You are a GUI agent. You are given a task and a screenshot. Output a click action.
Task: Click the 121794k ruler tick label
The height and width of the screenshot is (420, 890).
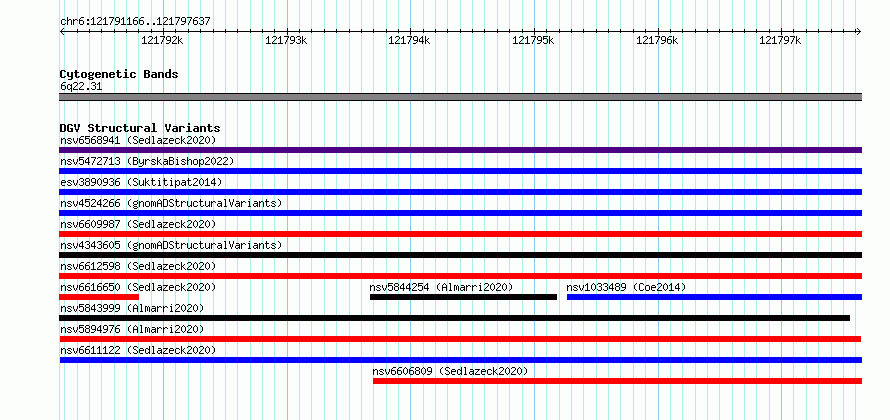coord(409,40)
